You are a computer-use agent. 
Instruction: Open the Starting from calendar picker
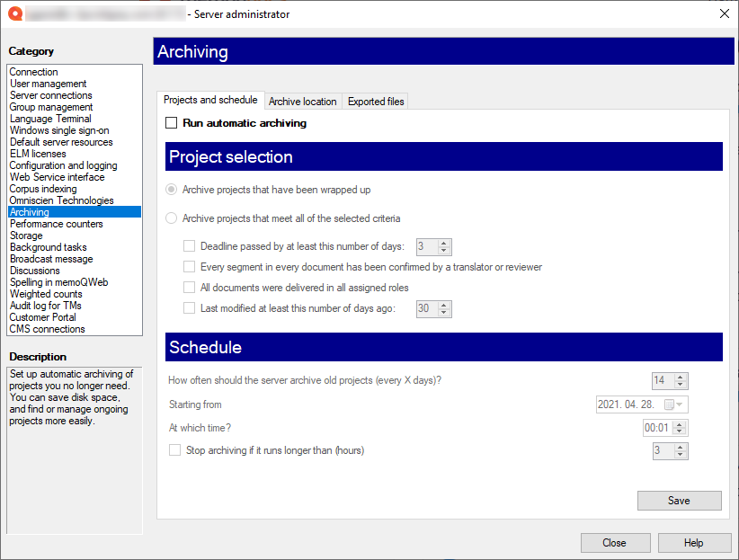tap(677, 404)
